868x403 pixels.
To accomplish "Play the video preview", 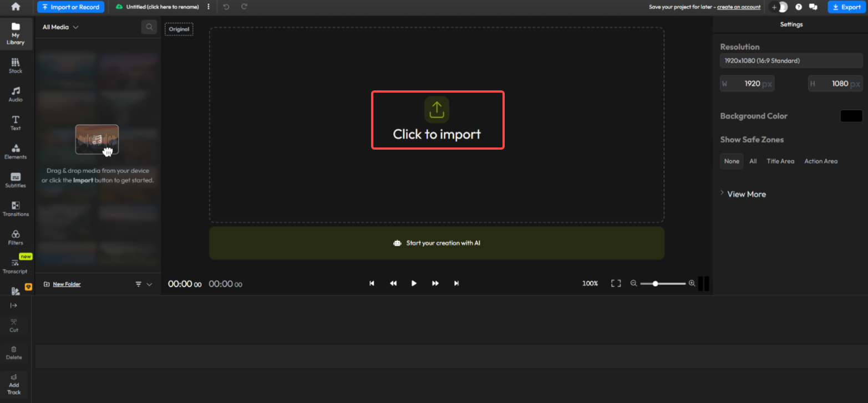I will [414, 283].
